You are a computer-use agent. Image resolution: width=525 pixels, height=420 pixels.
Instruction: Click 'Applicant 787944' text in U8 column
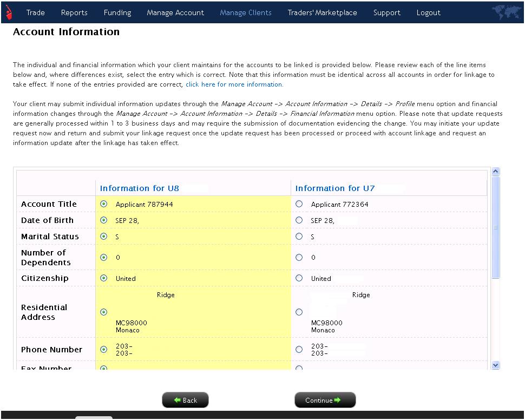[145, 204]
